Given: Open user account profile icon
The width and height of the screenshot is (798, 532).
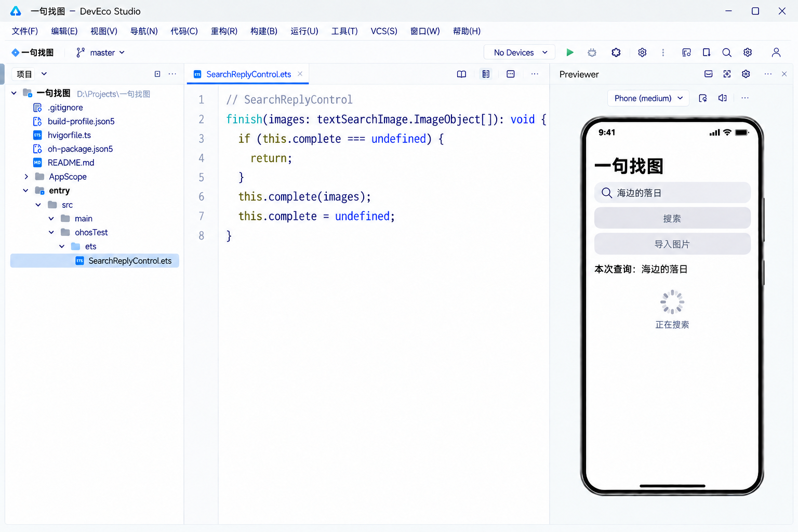Looking at the screenshot, I should coord(776,52).
